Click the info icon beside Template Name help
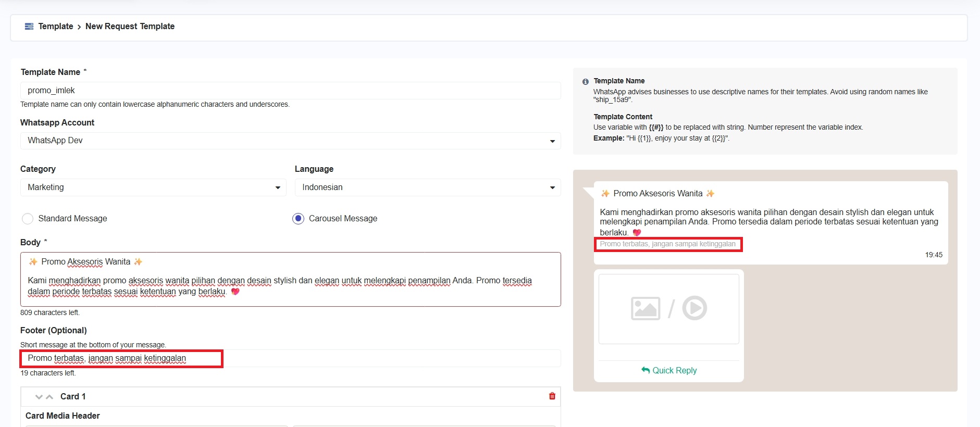 click(x=585, y=82)
